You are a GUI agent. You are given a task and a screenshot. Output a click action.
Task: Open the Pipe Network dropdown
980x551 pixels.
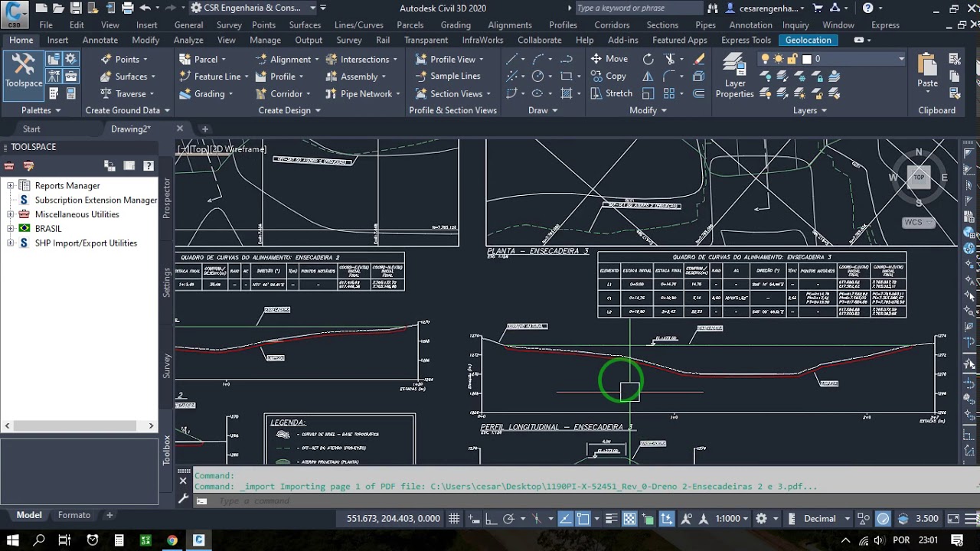(364, 93)
